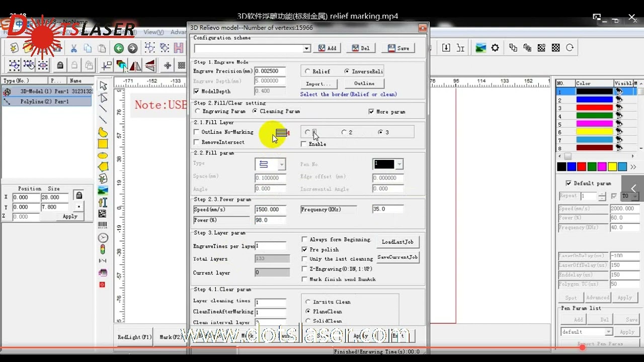Select the magenta pen 5 color swatch
Screen dimensions: 644x362
(594, 124)
